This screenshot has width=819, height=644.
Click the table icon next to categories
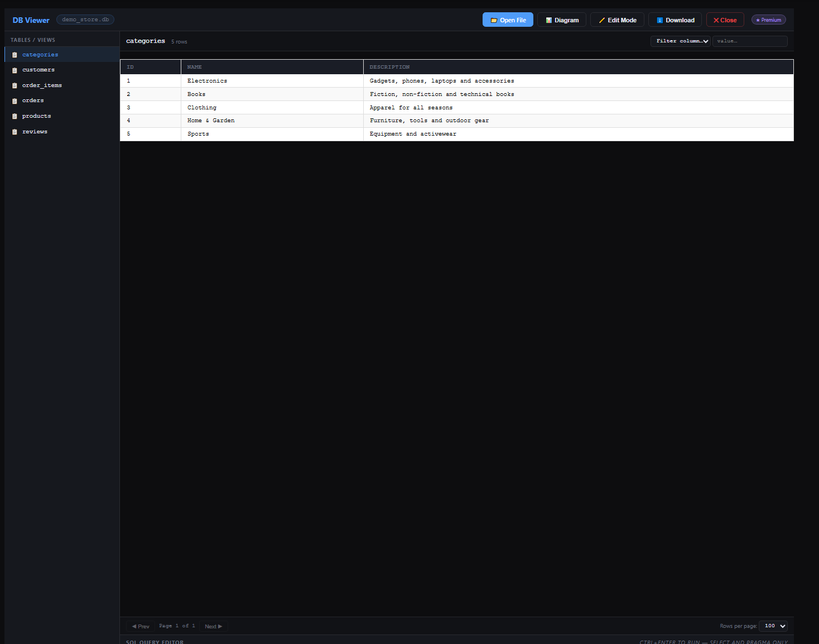click(x=15, y=54)
